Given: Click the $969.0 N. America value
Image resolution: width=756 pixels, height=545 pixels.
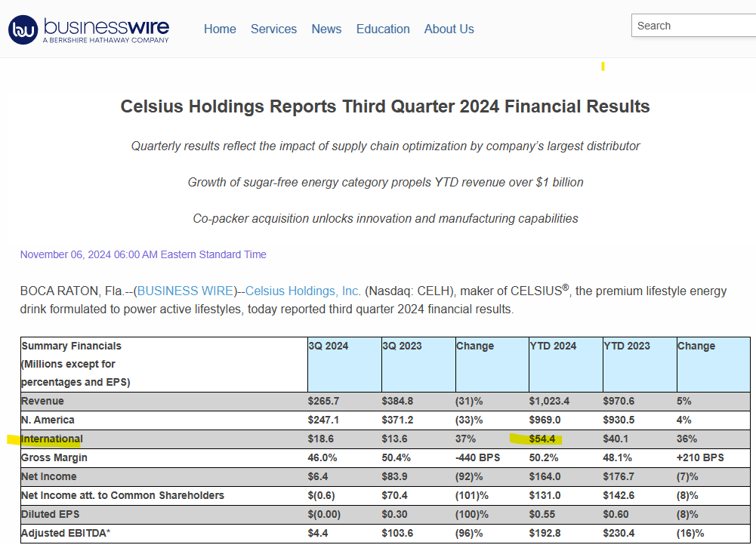Looking at the screenshot, I should (x=545, y=420).
